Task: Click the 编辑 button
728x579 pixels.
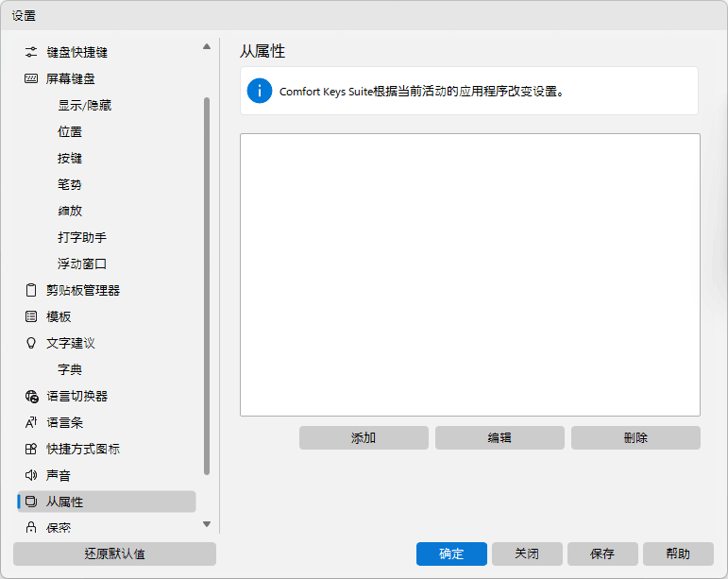Action: pyautogui.click(x=499, y=438)
